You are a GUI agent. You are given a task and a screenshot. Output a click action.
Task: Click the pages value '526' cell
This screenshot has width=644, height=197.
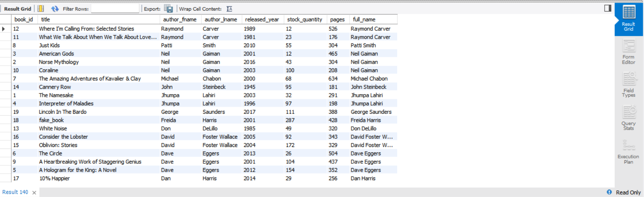pos(338,29)
